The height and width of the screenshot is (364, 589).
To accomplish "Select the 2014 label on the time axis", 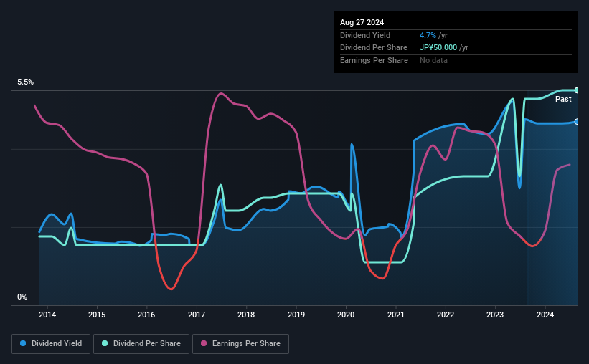I will (x=47, y=315).
